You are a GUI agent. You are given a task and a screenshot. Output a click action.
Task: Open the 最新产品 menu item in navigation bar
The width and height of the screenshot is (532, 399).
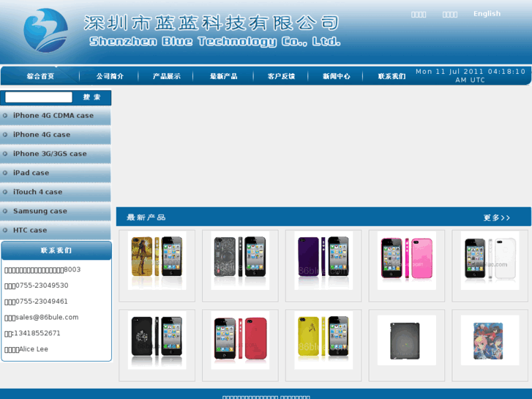coord(223,76)
